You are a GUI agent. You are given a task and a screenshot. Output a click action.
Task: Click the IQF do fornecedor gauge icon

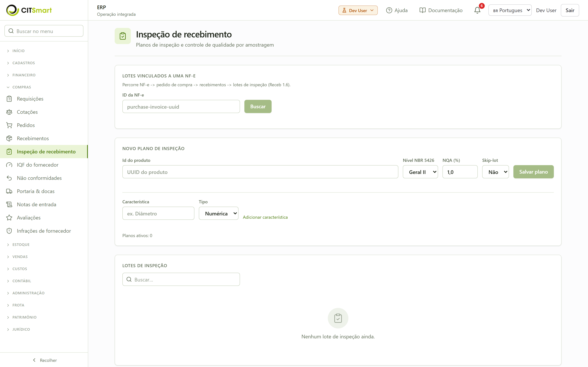click(x=9, y=165)
